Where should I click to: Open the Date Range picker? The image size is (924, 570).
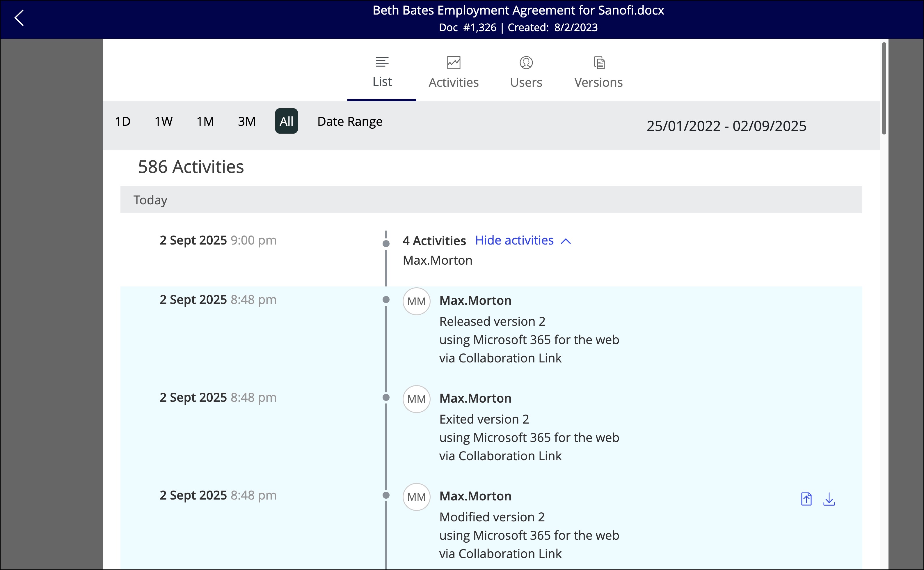[x=350, y=121]
